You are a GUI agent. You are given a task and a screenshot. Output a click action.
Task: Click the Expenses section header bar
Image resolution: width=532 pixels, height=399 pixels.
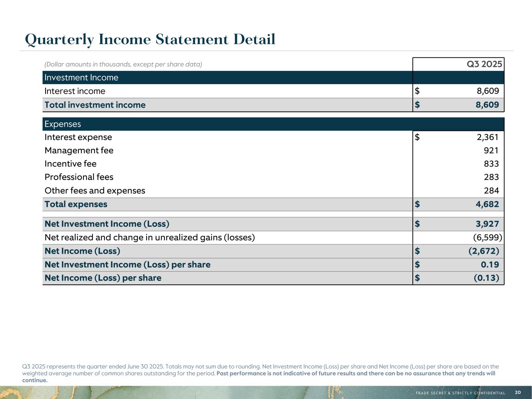(63, 124)
